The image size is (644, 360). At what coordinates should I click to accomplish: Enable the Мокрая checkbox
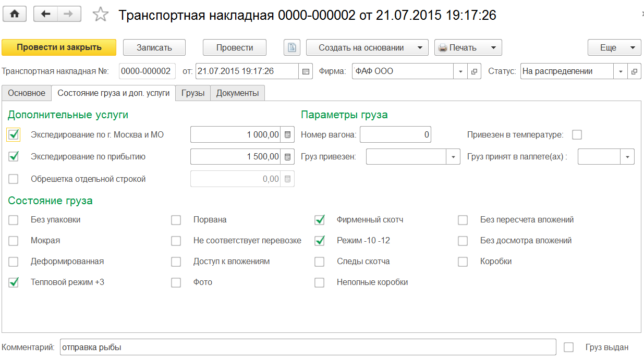pyautogui.click(x=14, y=241)
